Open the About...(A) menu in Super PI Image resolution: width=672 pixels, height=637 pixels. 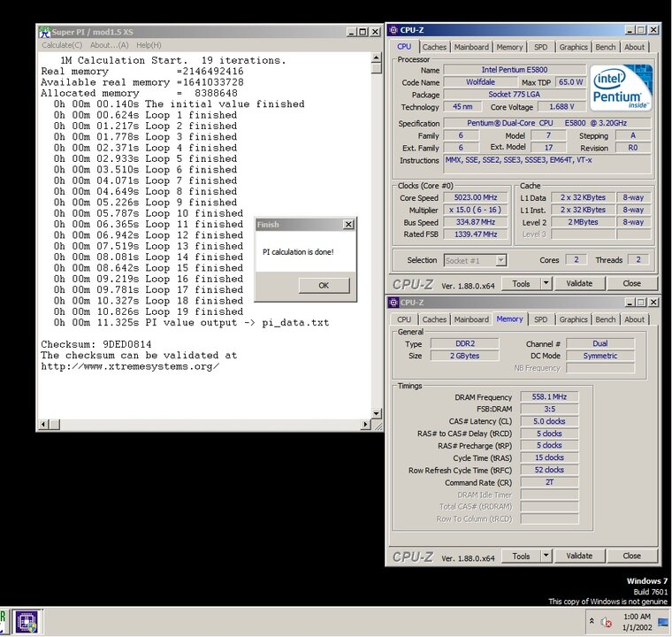click(109, 45)
